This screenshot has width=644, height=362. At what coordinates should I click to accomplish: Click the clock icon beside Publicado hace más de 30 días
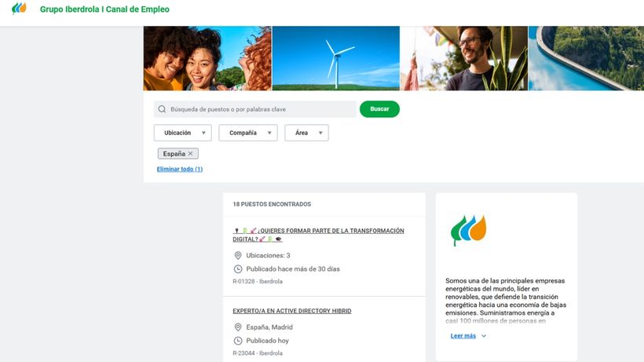coord(238,269)
